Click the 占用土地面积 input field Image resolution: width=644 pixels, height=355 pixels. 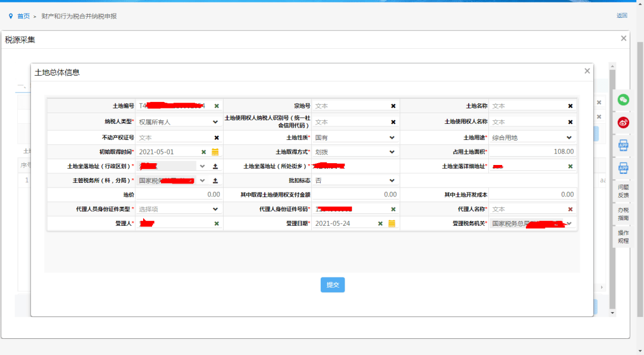pyautogui.click(x=532, y=152)
